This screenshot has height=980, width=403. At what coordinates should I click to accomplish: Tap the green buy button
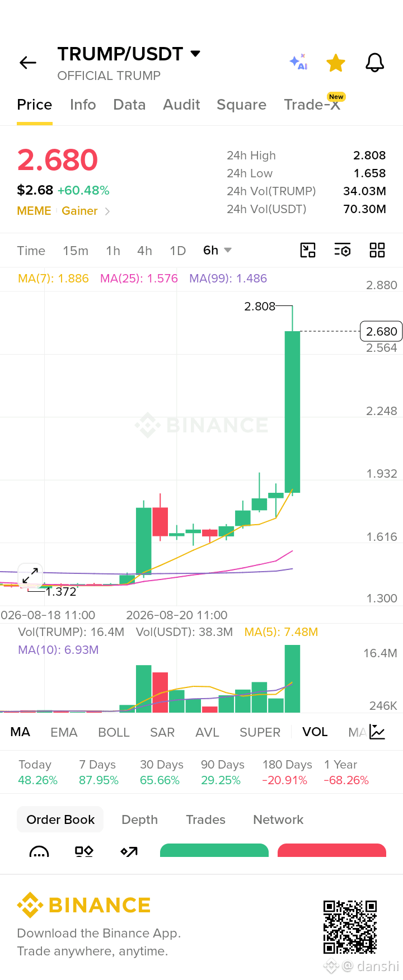[214, 850]
